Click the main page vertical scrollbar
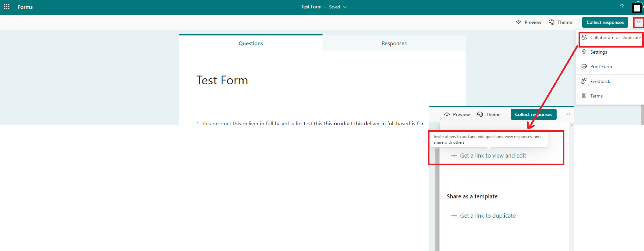The width and height of the screenshot is (644, 251). coord(642,115)
